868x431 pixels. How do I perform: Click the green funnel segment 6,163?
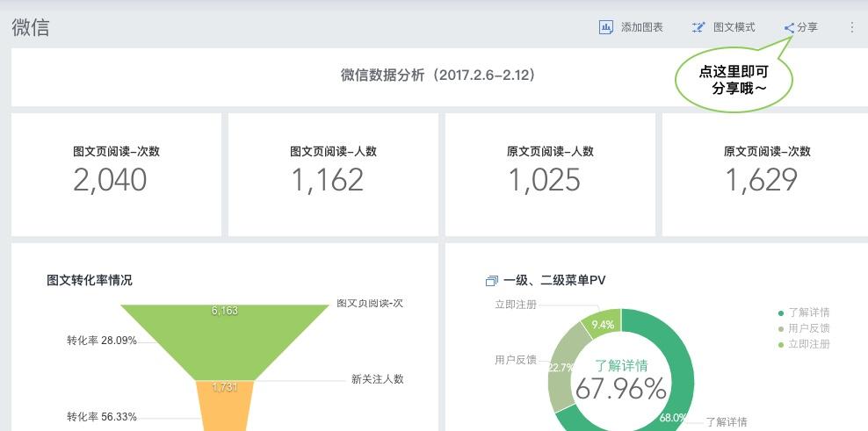tap(225, 342)
